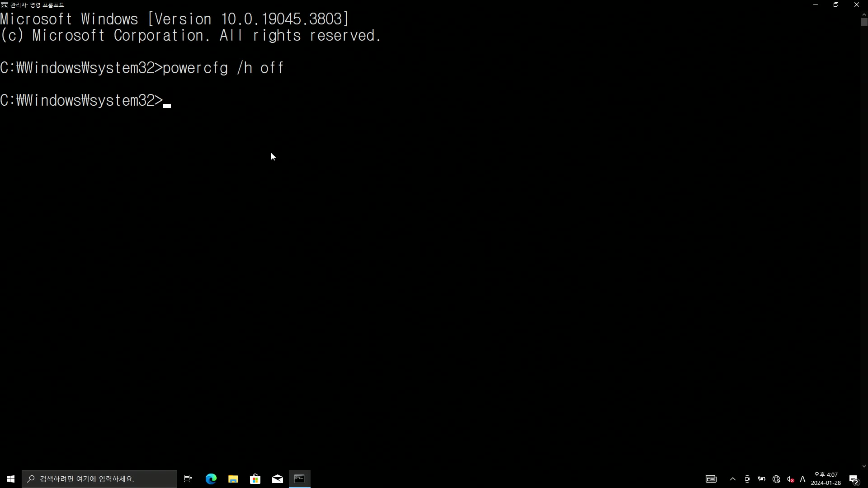Click the muted speaker volume icon
Screen dimensions: 868x488
point(790,479)
